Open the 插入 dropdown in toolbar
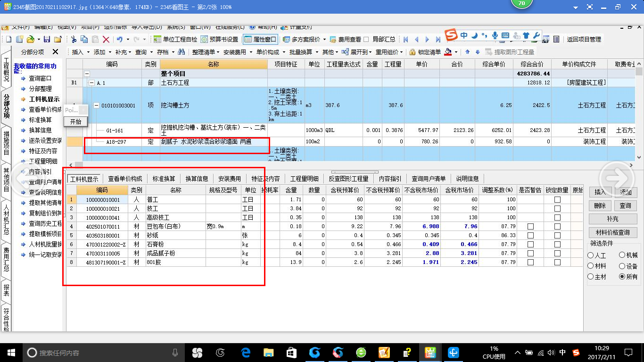 pos(80,52)
